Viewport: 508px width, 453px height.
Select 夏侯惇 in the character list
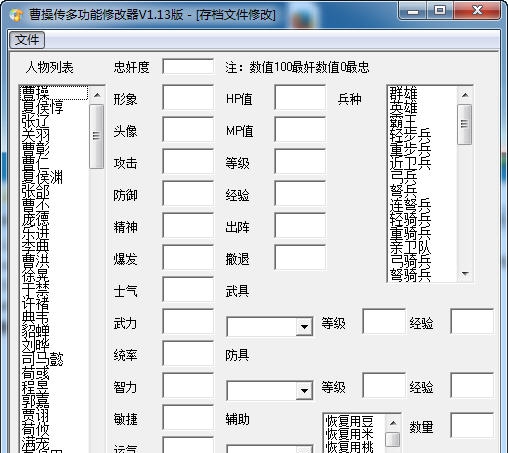tap(54, 107)
